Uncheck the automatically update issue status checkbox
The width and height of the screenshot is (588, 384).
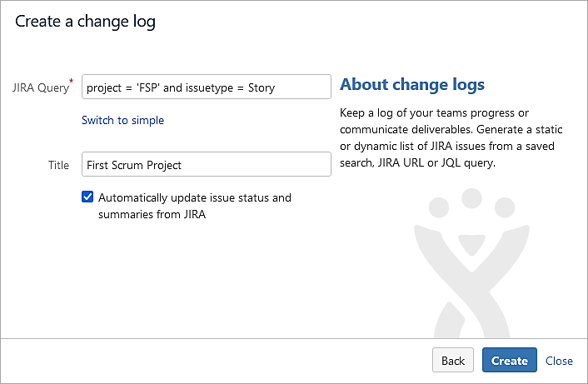[87, 197]
